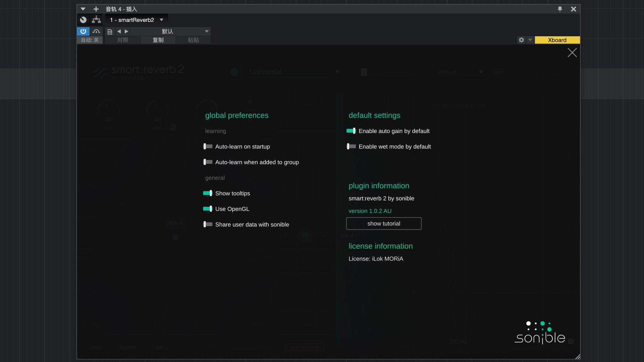This screenshot has height=362, width=644.
Task: Click the plus icon to add an insert
Action: pyautogui.click(x=96, y=9)
